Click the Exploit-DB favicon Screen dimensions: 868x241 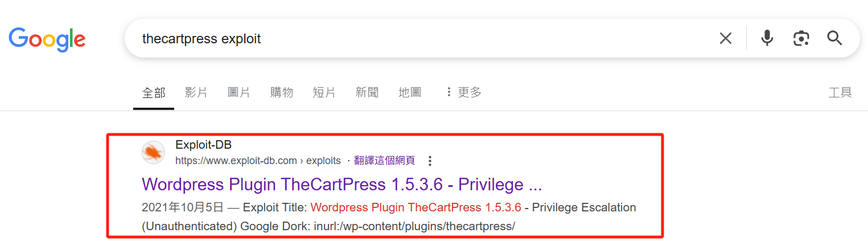click(x=153, y=153)
